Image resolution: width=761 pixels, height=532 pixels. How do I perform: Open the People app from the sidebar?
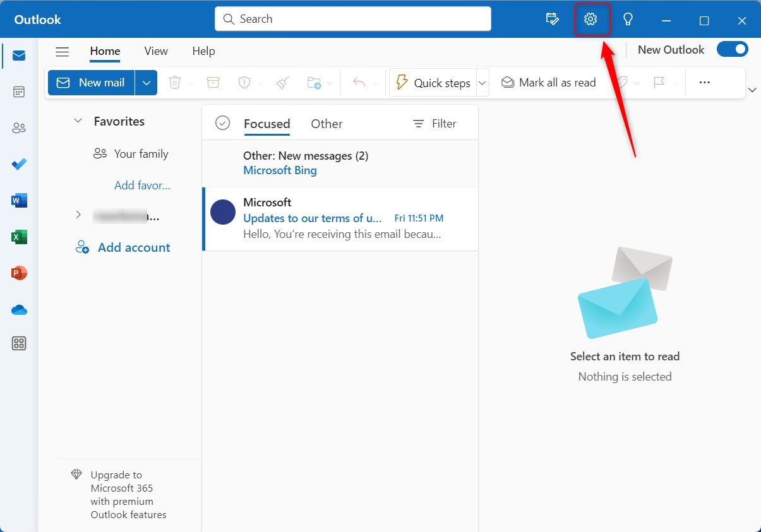tap(19, 127)
